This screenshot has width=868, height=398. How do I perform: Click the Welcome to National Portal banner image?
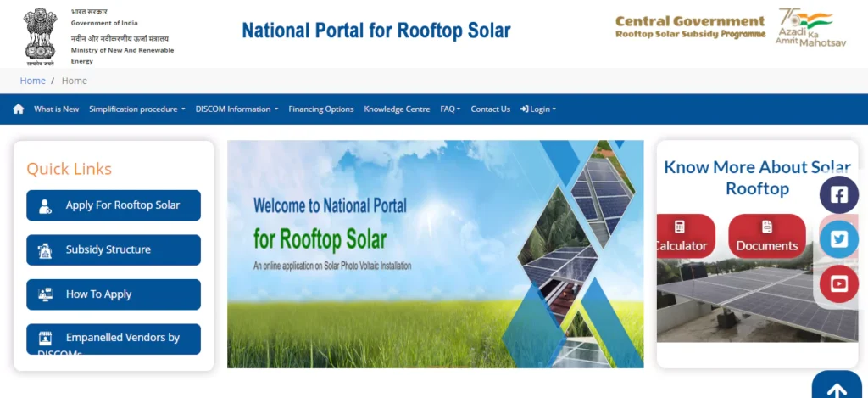[435, 254]
